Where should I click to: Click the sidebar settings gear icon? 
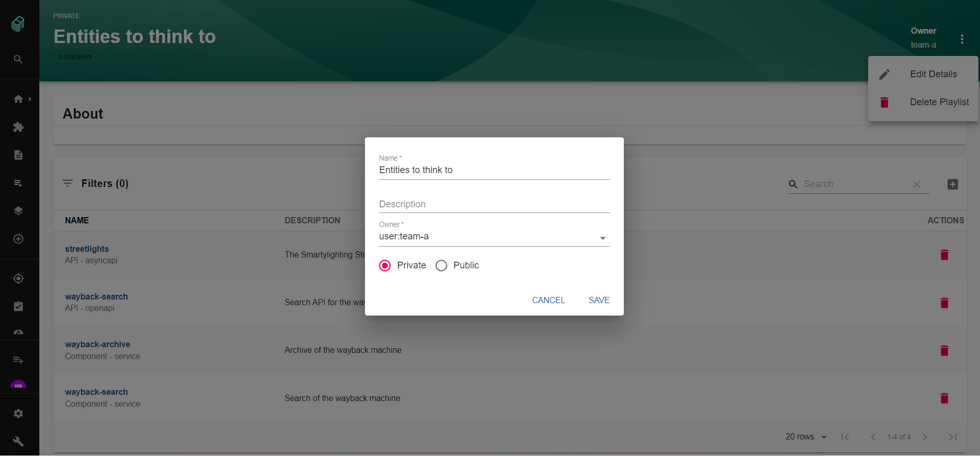tap(19, 414)
